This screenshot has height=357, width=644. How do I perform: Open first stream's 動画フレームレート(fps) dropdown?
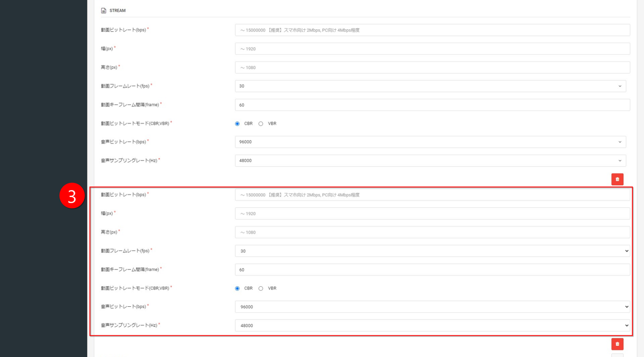tap(430, 86)
